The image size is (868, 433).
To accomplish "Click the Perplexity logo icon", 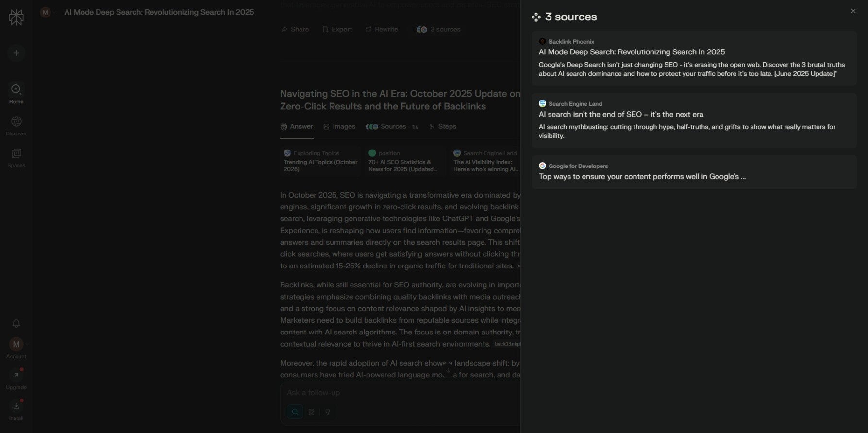I will point(16,17).
